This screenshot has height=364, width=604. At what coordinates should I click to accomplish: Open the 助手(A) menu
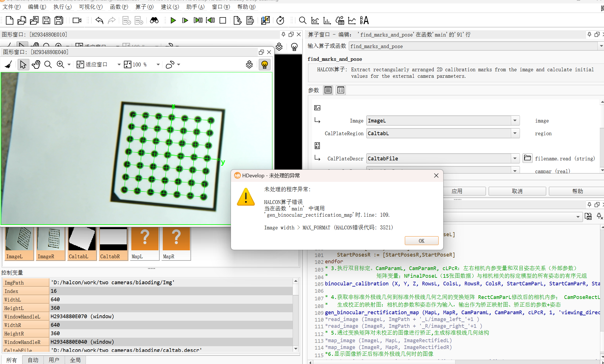click(196, 7)
